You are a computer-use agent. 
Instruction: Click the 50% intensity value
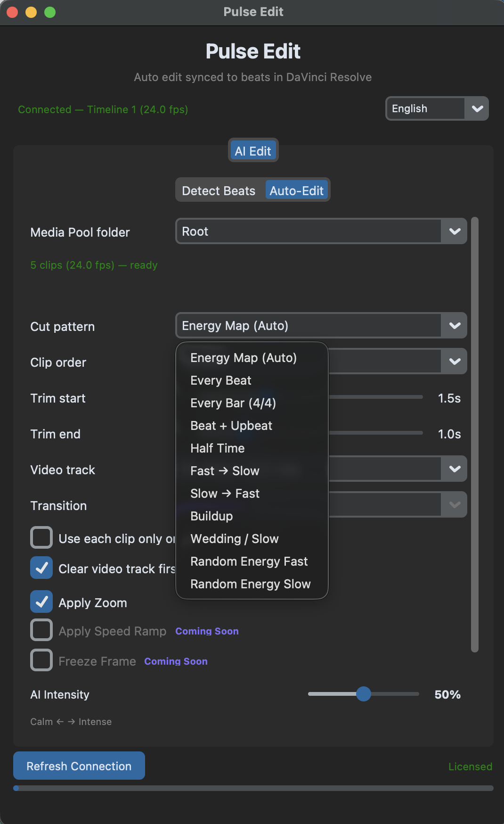(x=447, y=694)
